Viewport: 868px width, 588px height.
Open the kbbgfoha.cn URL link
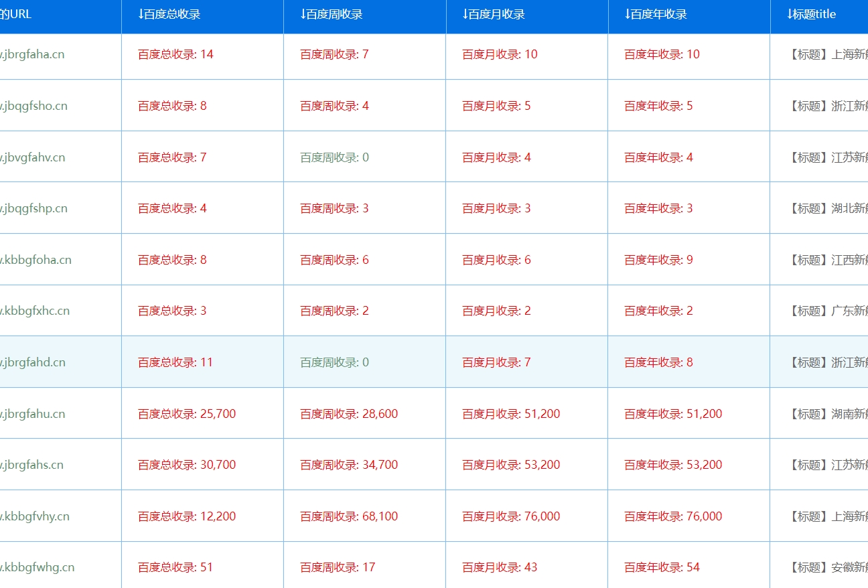pos(35,260)
